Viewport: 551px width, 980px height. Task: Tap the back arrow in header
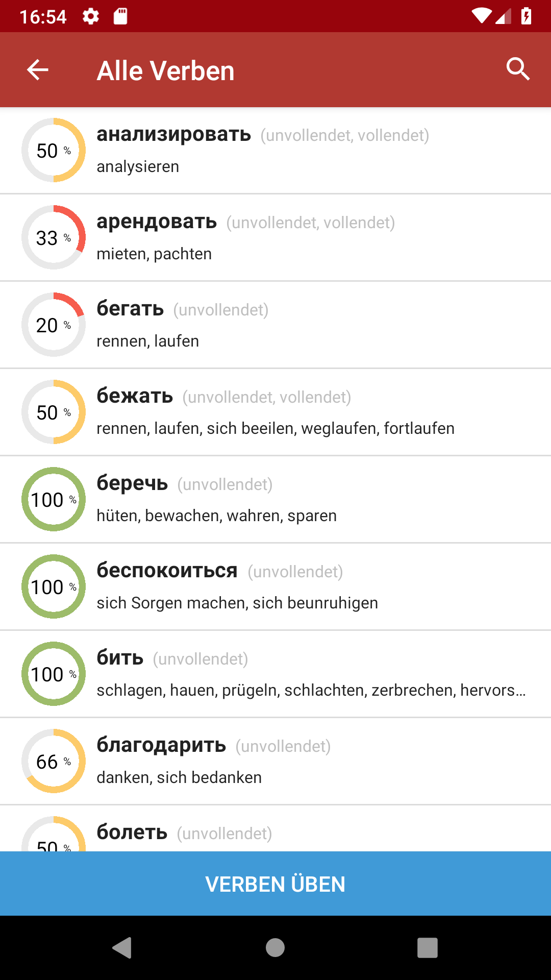click(38, 70)
